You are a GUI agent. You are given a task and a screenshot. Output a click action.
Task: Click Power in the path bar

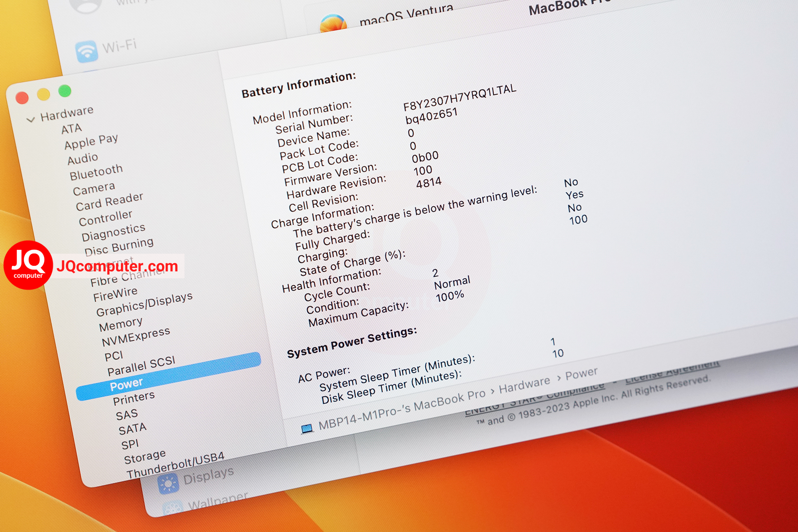[581, 374]
